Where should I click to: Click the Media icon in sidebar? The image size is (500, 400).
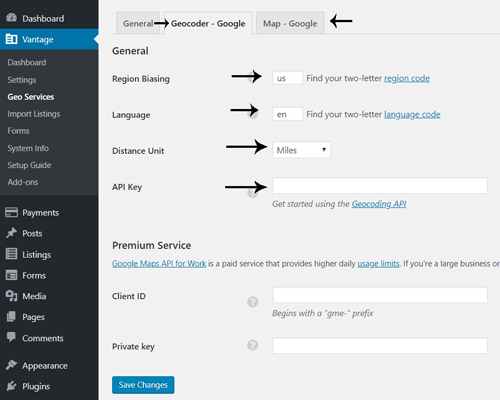tap(11, 296)
